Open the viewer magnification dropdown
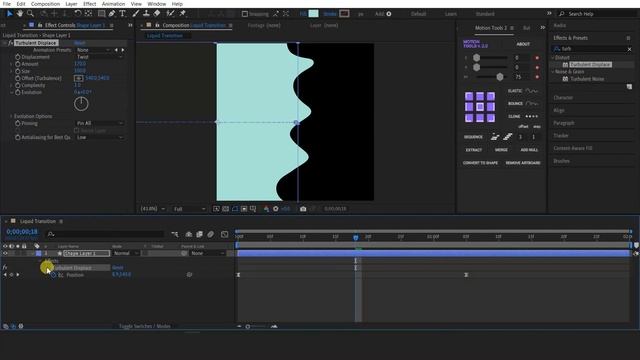The height and width of the screenshot is (360, 640). (x=153, y=209)
